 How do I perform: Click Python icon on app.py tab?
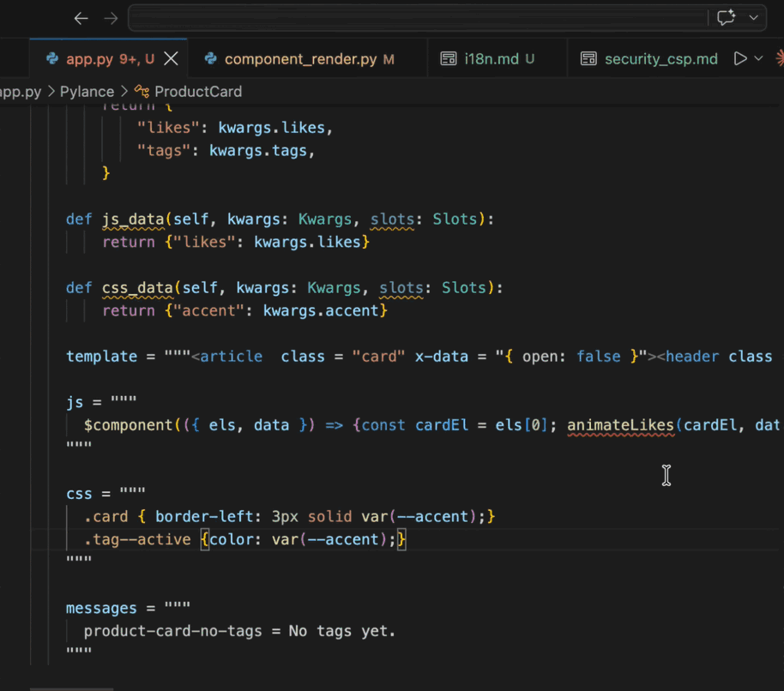[x=52, y=59]
